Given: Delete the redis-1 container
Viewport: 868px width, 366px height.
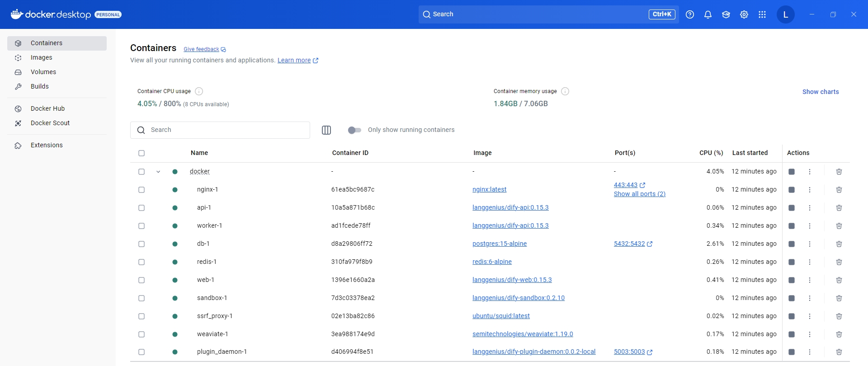Looking at the screenshot, I should [839, 262].
